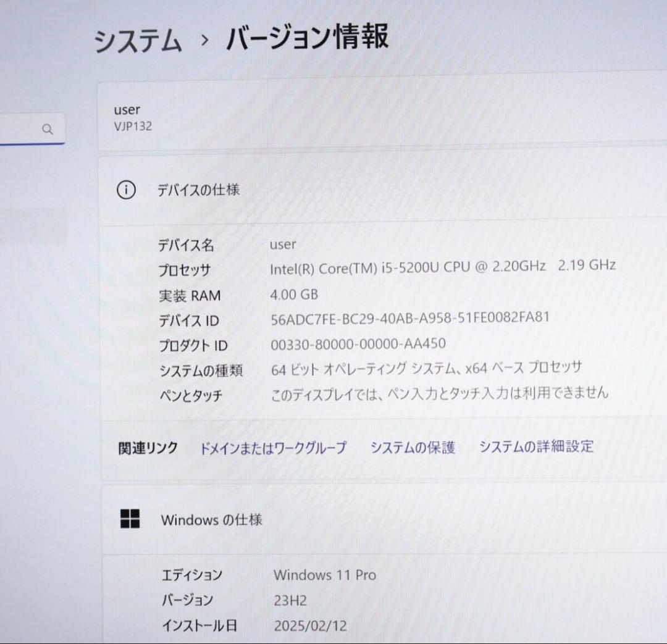Viewport: 667px width, 644px height.
Task: Click the デバイス ID label
Action: pos(189,320)
